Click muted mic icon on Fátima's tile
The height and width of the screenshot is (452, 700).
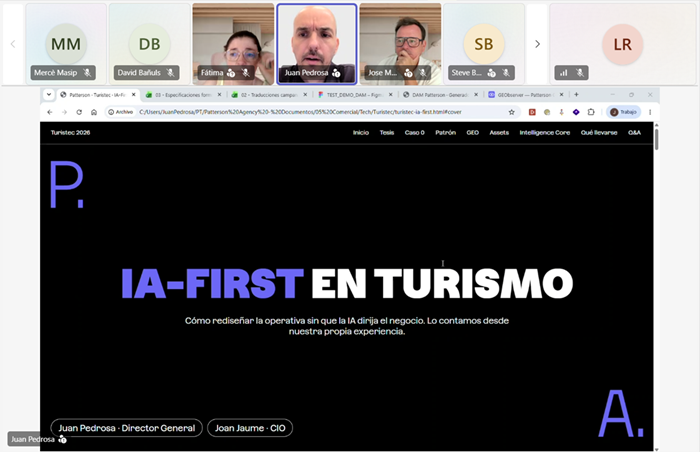pos(246,72)
